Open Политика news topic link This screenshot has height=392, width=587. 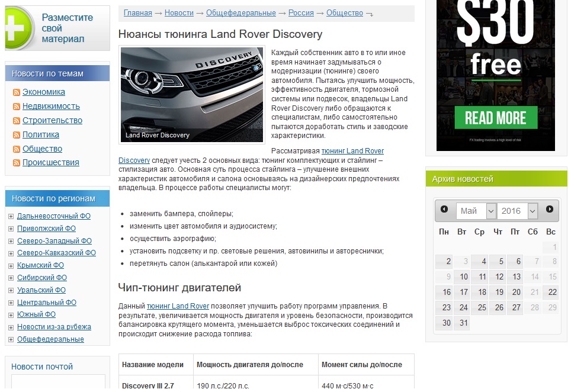coord(40,134)
